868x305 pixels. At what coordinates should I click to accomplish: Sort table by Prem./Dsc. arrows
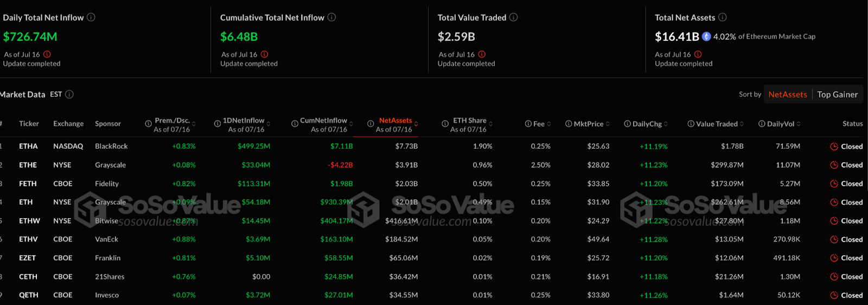tap(194, 124)
